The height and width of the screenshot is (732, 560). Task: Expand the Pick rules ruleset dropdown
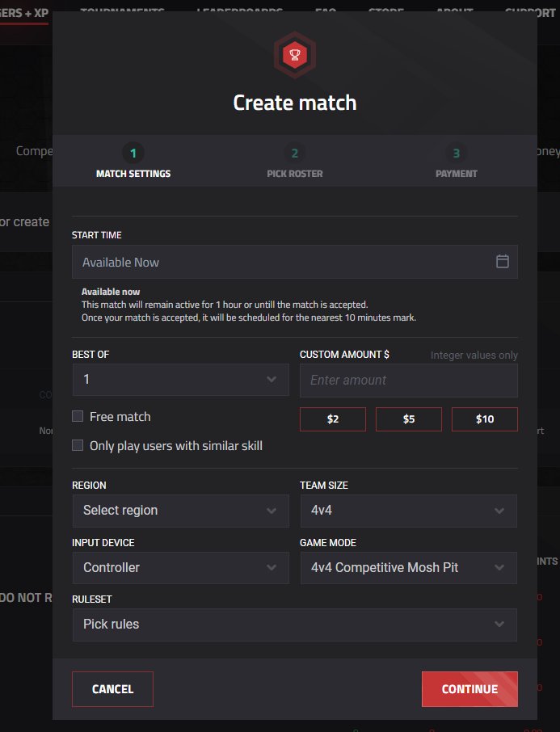pyautogui.click(x=295, y=625)
